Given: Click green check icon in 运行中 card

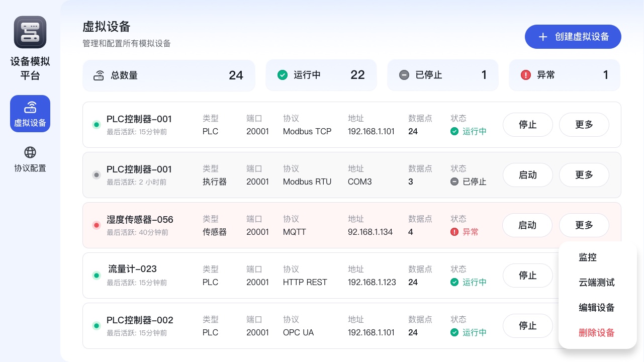Looking at the screenshot, I should [283, 75].
